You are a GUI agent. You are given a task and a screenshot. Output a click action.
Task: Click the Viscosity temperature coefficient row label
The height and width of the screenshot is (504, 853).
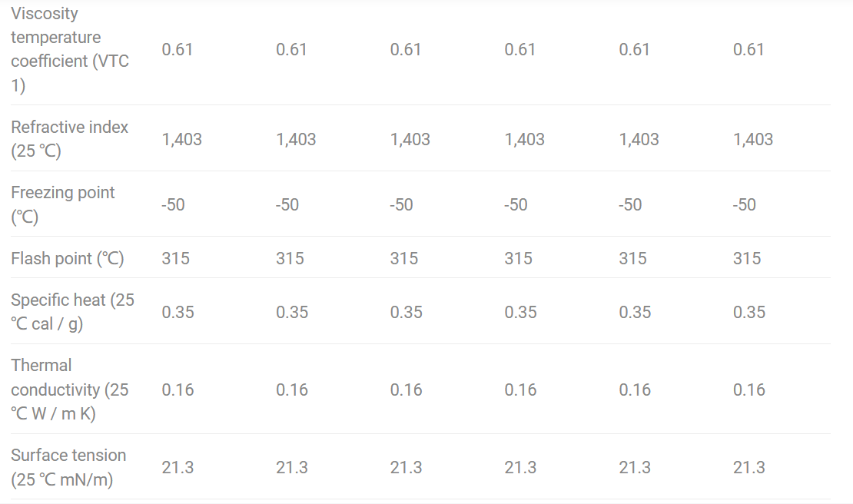70,49
